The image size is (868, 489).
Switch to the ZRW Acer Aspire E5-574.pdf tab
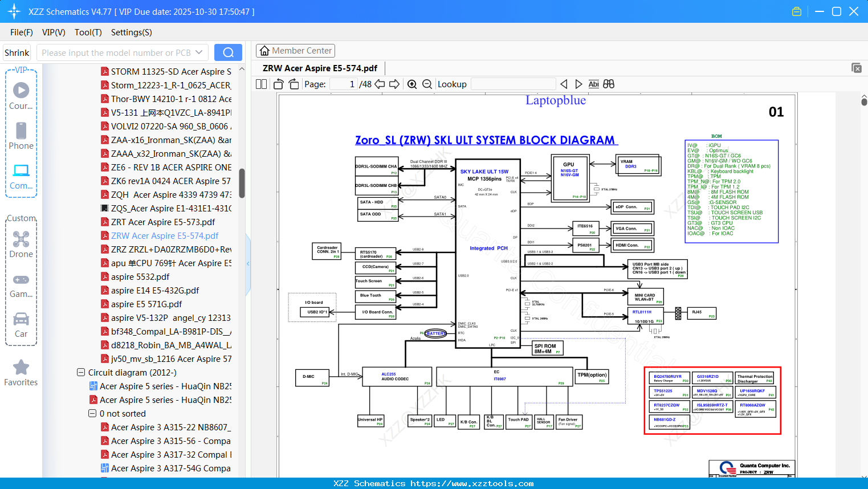pos(319,68)
